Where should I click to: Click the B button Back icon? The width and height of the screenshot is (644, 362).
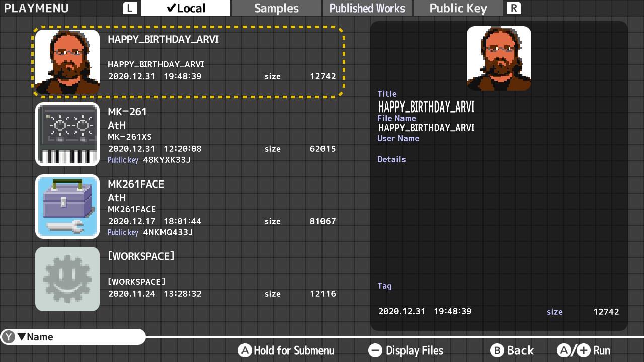[497, 350]
